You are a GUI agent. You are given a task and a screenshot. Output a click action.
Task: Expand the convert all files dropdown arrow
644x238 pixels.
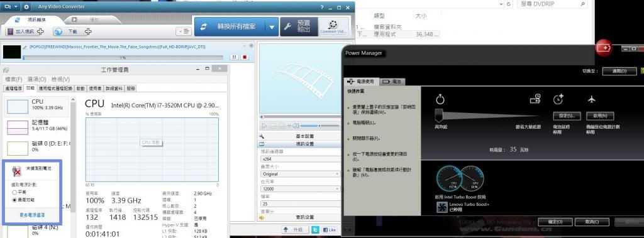(x=272, y=27)
